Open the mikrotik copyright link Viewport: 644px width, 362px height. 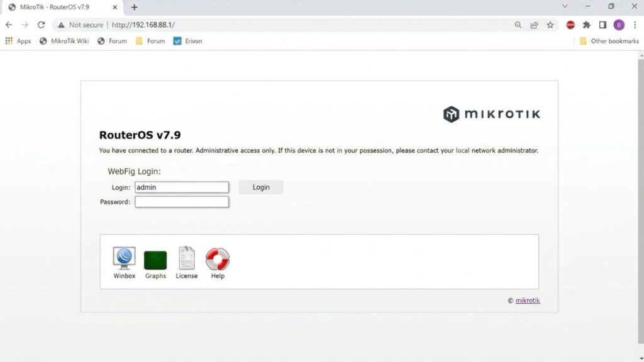click(528, 300)
